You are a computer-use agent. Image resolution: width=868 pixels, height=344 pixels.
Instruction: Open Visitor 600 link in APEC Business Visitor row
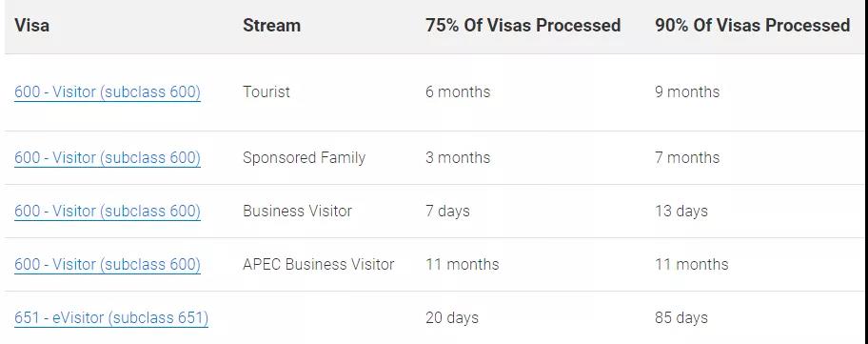click(108, 264)
